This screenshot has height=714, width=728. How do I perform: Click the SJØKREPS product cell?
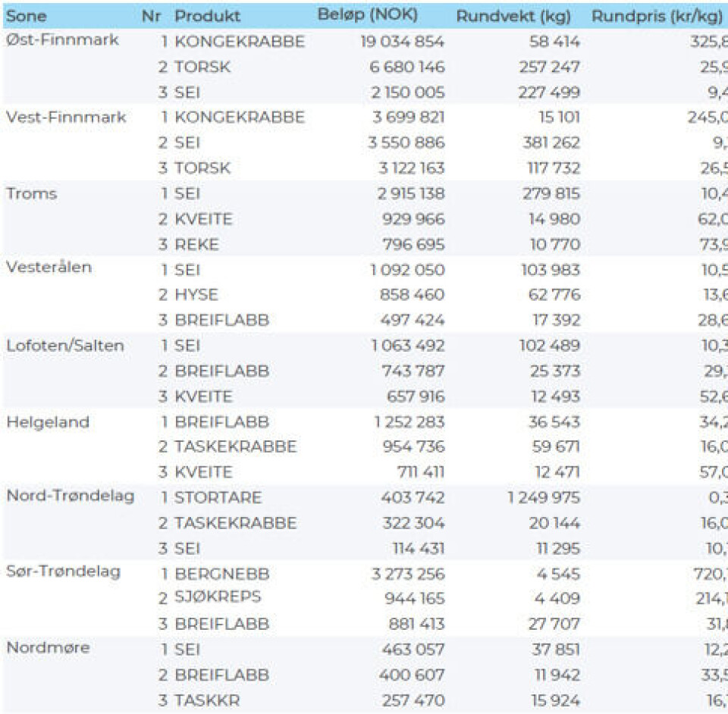[218, 598]
